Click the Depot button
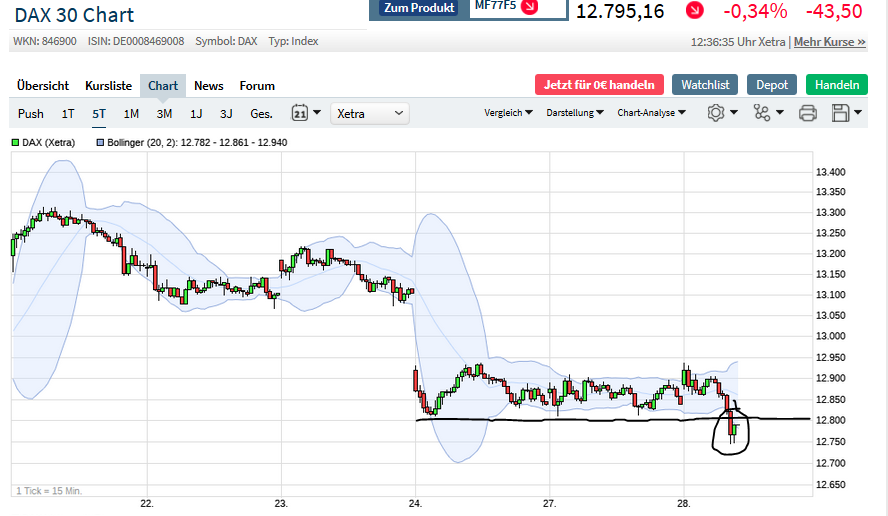888x516 pixels. click(772, 84)
